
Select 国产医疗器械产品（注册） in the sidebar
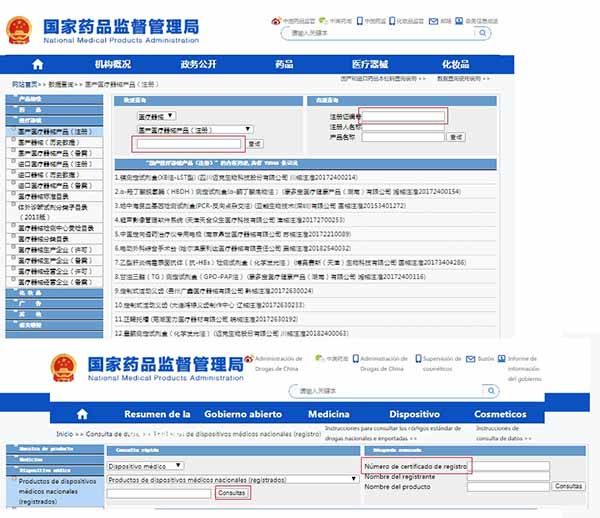pyautogui.click(x=55, y=132)
